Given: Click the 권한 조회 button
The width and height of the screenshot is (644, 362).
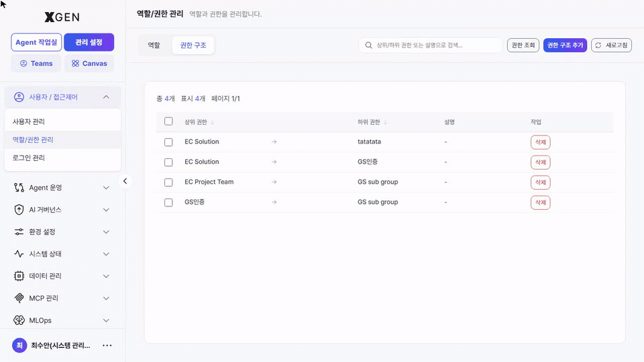Looking at the screenshot, I should point(523,45).
